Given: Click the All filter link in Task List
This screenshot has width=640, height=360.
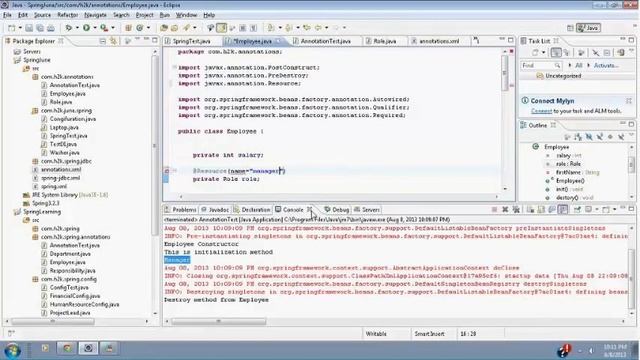Looking at the screenshot, I should (x=578, y=65).
